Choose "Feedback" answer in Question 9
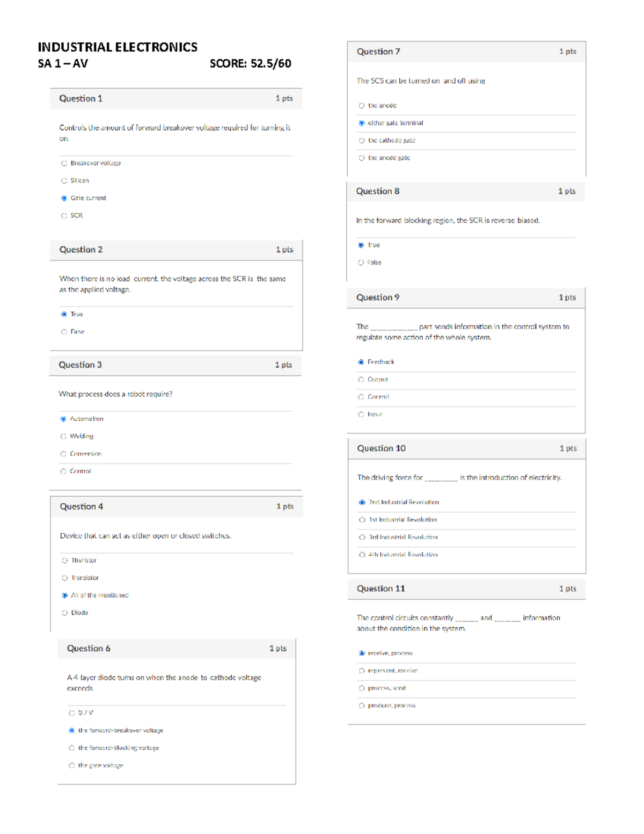This screenshot has width=644, height=834. point(361,362)
